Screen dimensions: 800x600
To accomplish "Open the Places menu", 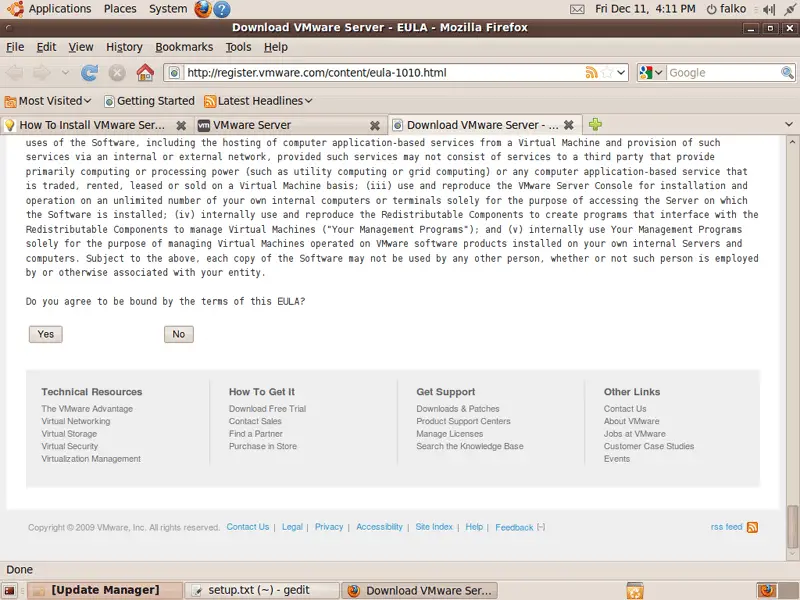I will tap(120, 9).
